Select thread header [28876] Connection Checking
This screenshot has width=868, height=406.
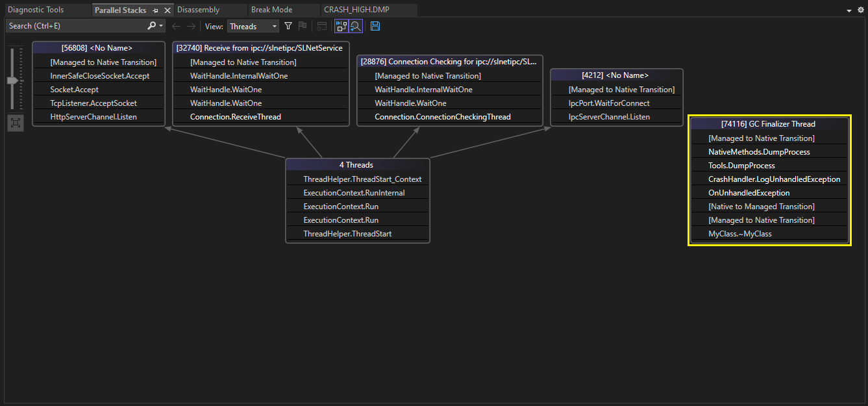tap(449, 62)
